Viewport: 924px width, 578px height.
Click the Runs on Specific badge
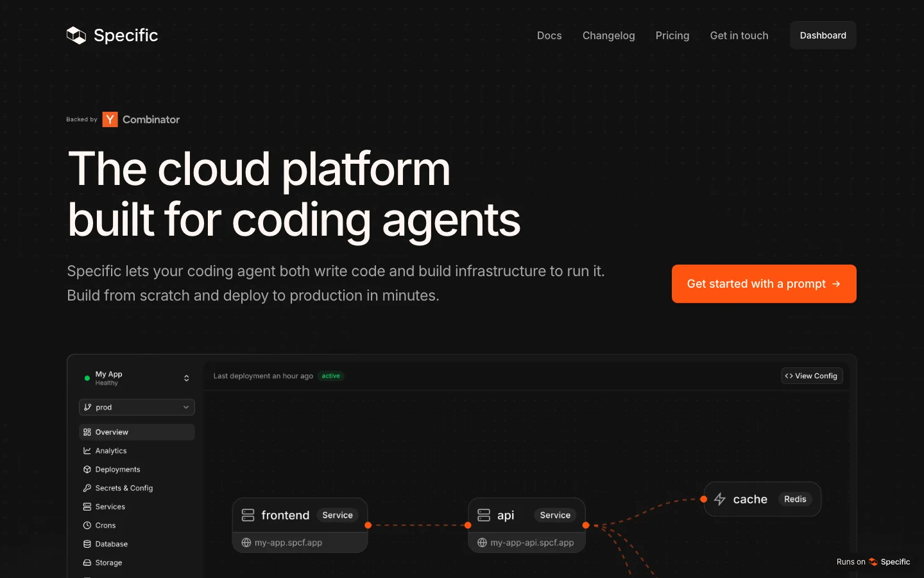873,562
